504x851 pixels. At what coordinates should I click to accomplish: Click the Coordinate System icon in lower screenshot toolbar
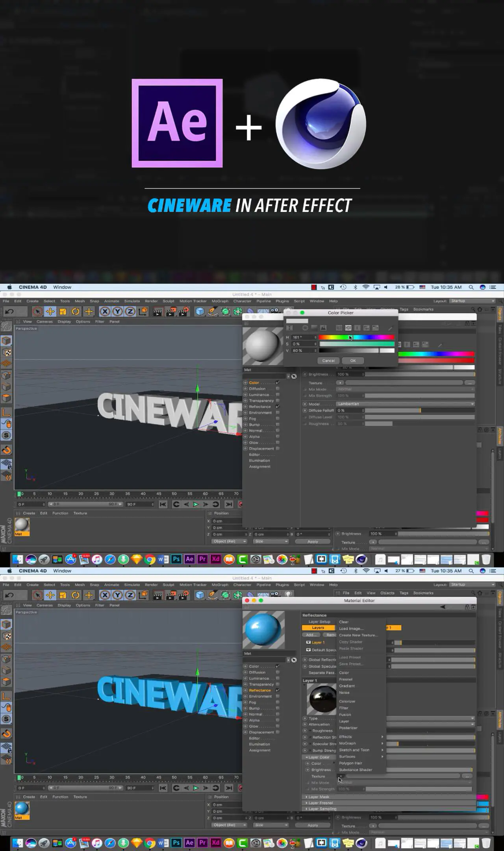tap(143, 595)
